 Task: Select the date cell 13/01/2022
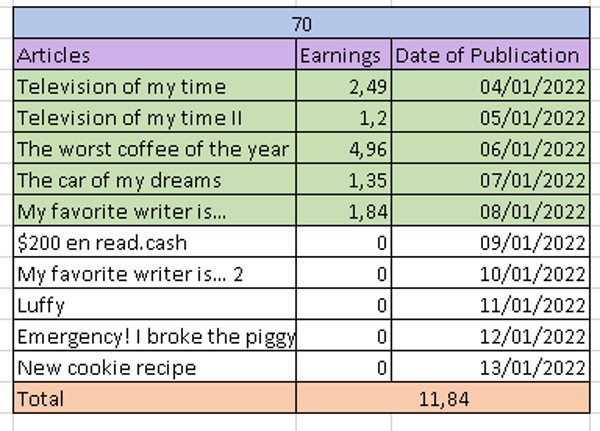(x=491, y=367)
